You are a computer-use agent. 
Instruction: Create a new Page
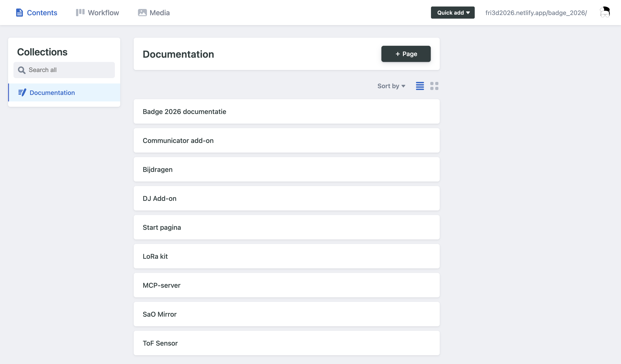coord(406,54)
